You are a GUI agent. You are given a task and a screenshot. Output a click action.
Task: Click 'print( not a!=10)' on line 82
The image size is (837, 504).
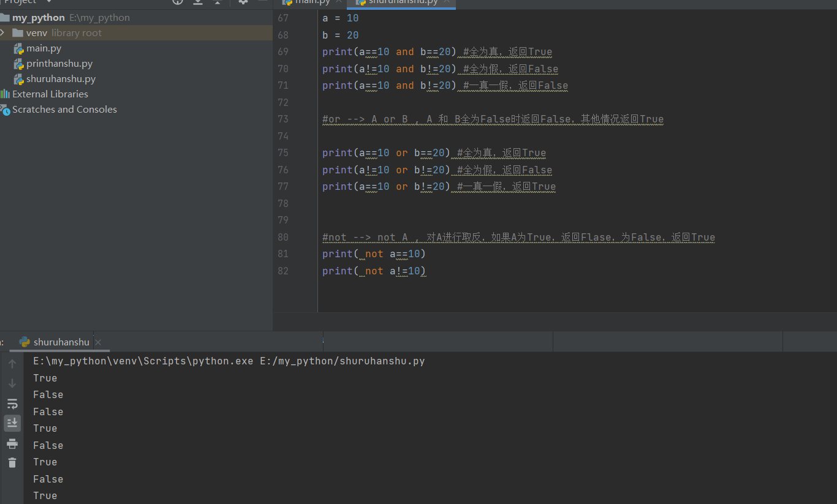(x=374, y=271)
